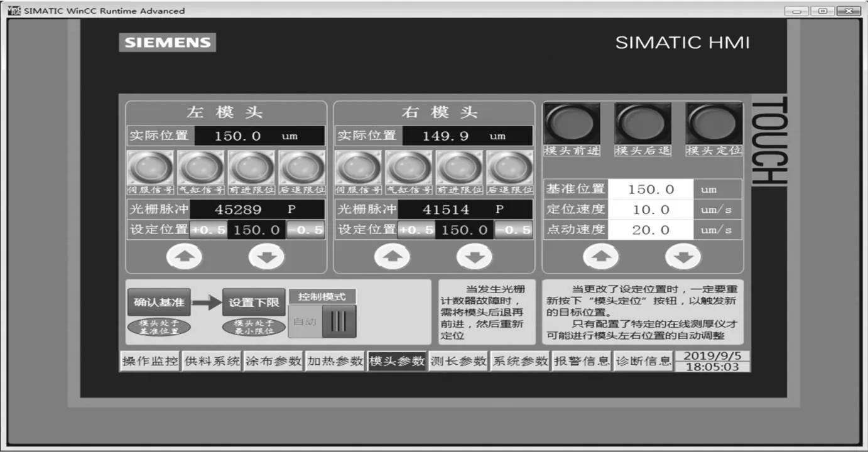Open the 报警信息 tab
Image resolution: width=868 pixels, height=452 pixels.
[581, 361]
